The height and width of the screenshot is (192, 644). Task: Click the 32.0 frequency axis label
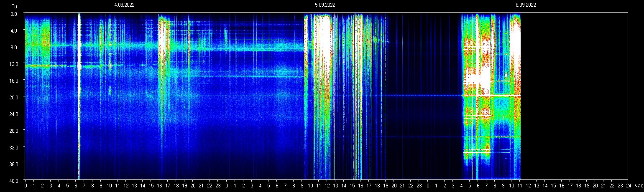point(14,147)
